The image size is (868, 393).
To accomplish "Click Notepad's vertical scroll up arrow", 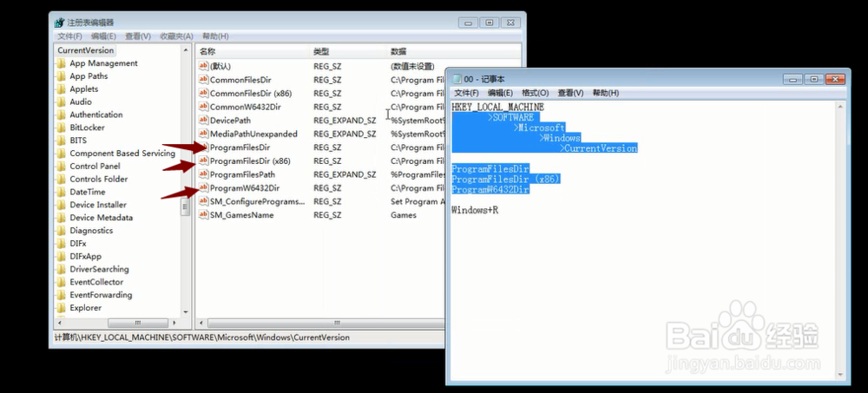I will (x=841, y=107).
